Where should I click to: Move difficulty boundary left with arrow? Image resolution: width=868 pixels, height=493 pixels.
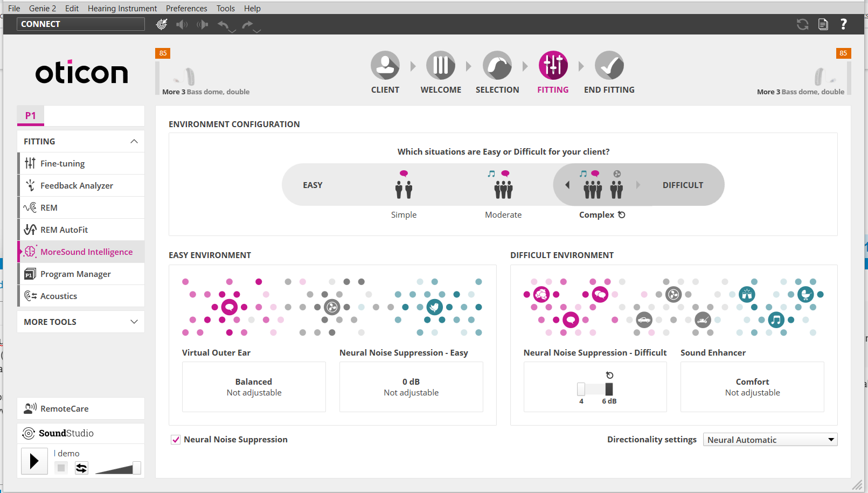click(x=567, y=185)
